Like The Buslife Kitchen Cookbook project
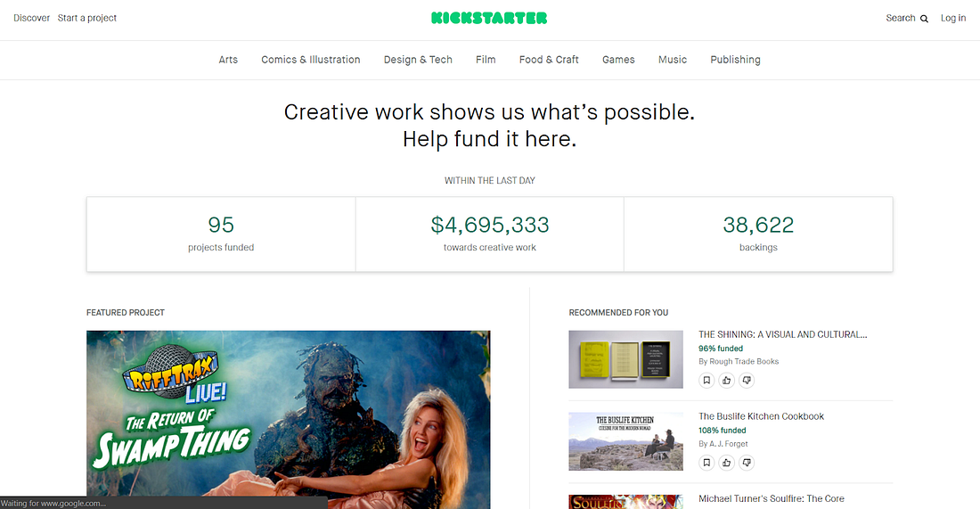The width and height of the screenshot is (980, 509). tap(726, 463)
